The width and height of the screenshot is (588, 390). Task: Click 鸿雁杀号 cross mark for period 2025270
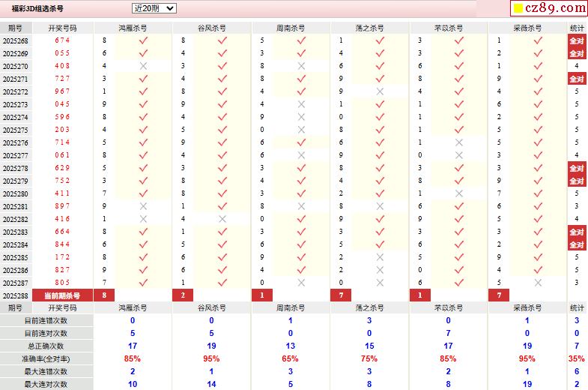[143, 66]
